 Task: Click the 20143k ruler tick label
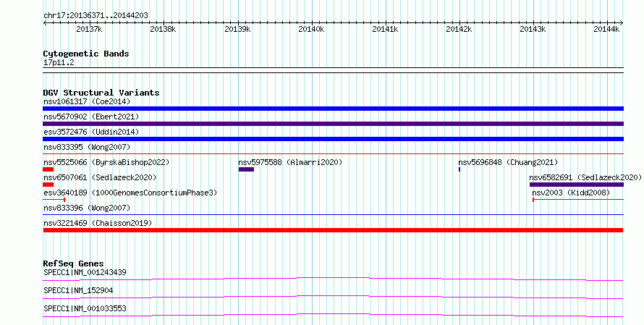click(x=533, y=29)
